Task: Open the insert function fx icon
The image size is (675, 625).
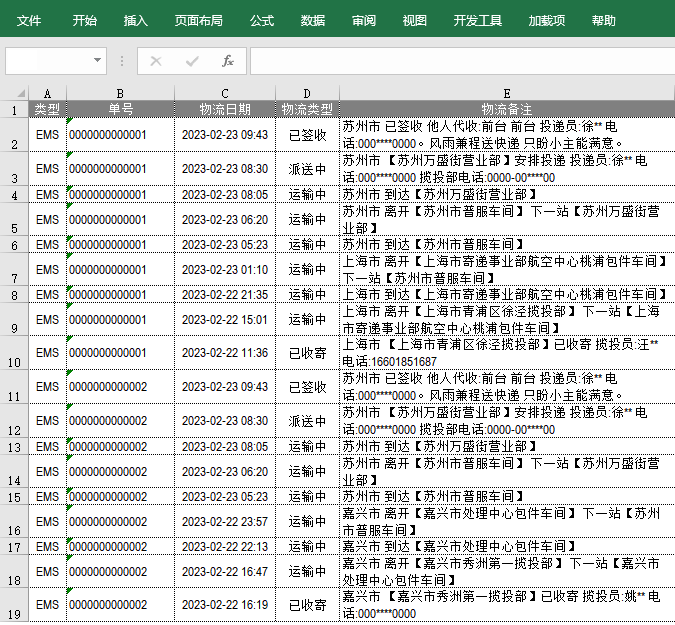Action: [227, 61]
